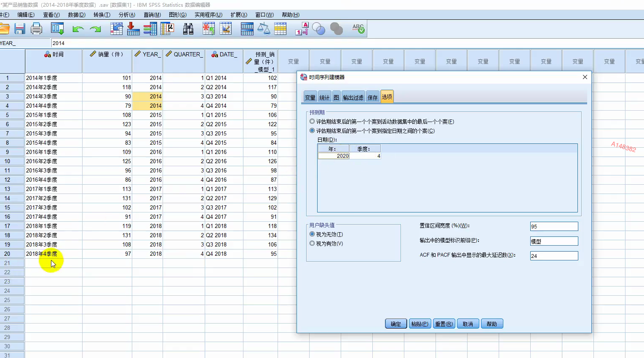This screenshot has height=358, width=644.
Task: Open the 图形(G) menu
Action: 178,15
